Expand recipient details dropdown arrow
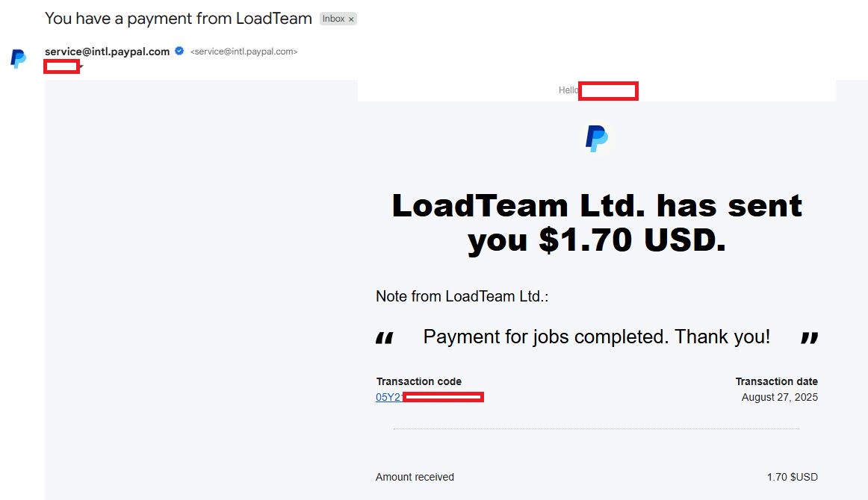The height and width of the screenshot is (500, 868). click(x=81, y=67)
